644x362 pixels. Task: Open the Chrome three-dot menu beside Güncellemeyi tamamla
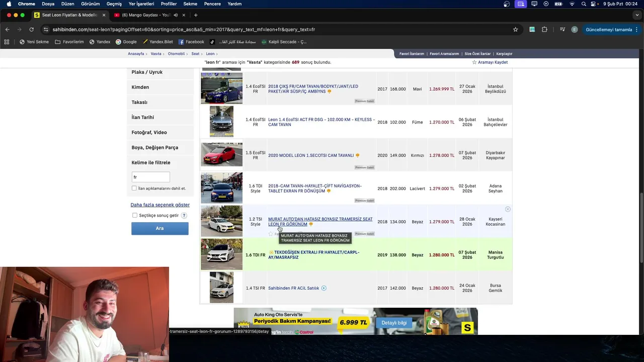(637, 30)
